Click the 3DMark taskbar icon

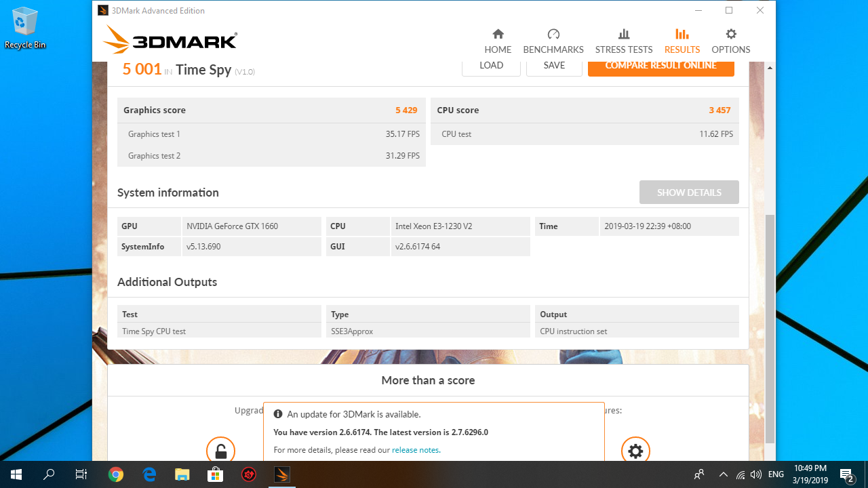[x=282, y=474]
